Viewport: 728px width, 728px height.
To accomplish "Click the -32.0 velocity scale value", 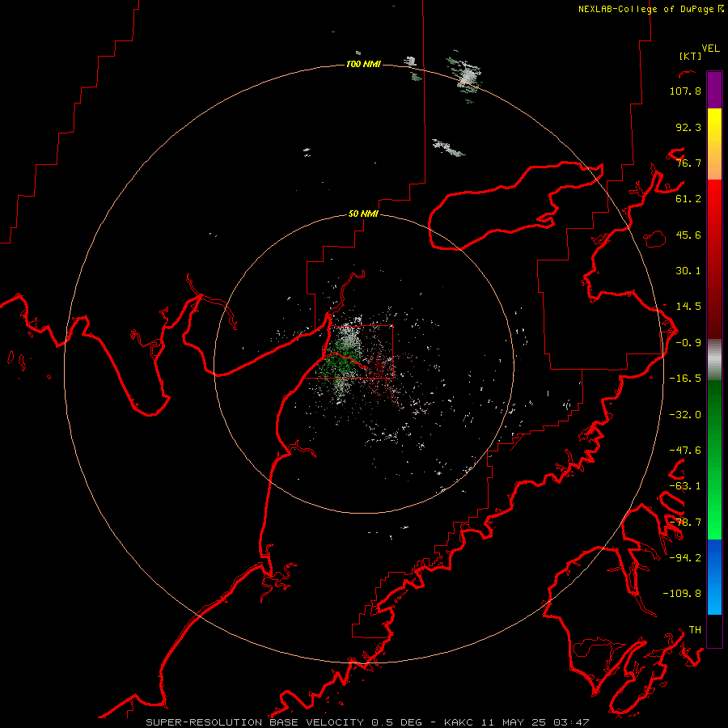I will pyautogui.click(x=685, y=415).
